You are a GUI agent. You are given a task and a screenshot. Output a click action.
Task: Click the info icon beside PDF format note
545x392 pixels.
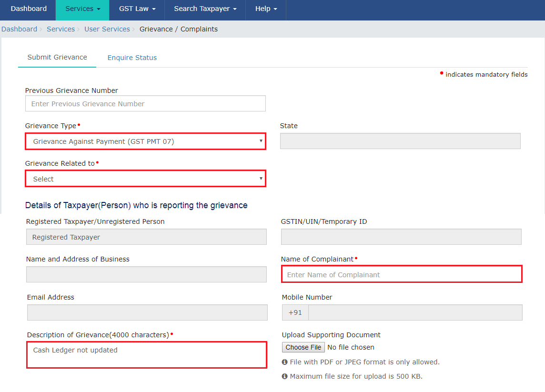pos(284,362)
